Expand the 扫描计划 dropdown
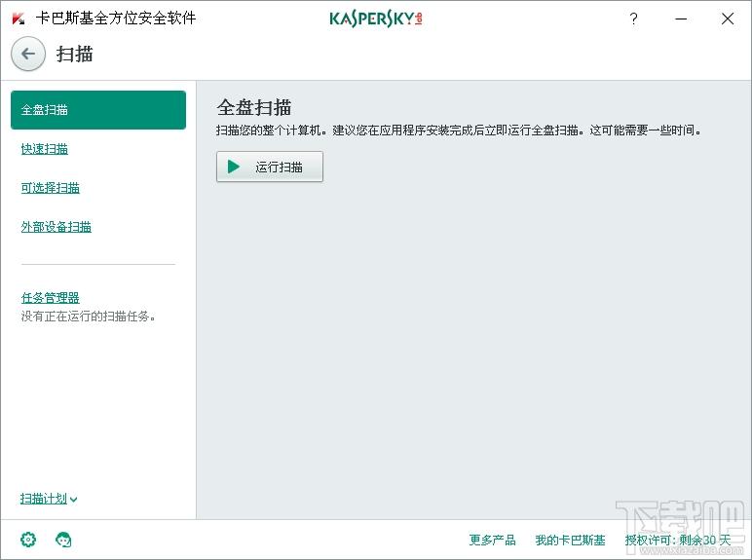 tap(49, 499)
